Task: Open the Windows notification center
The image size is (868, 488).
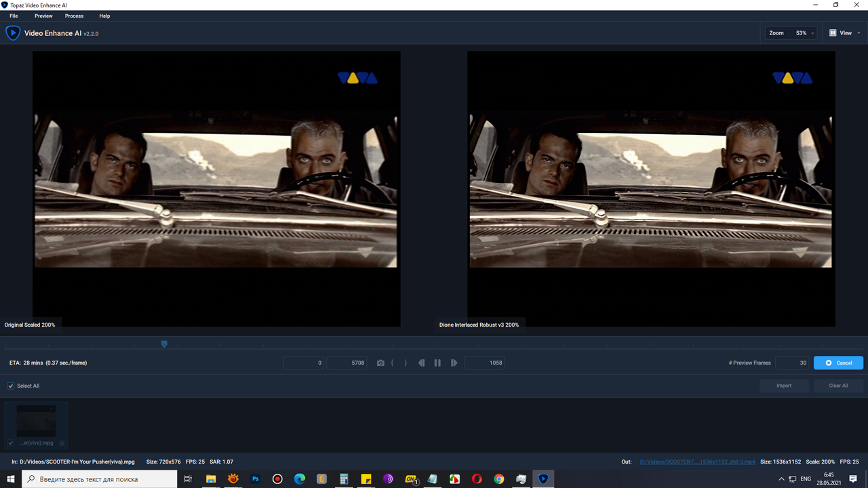Action: point(853,479)
